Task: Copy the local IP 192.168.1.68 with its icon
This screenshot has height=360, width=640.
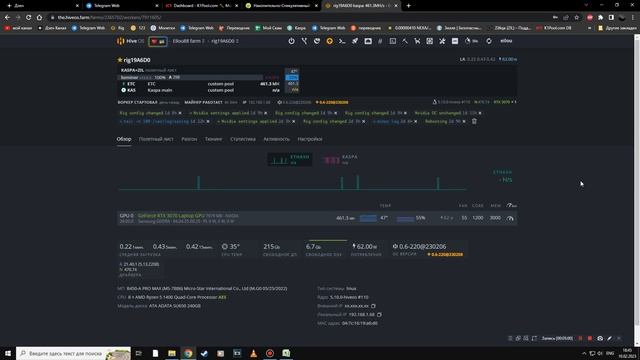Action: [379, 315]
